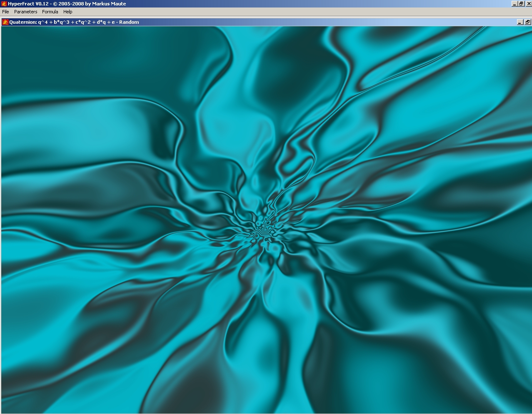Viewport: 532px width, 414px height.
Task: Minimize the Quaternion fractal child window
Action: (x=520, y=22)
